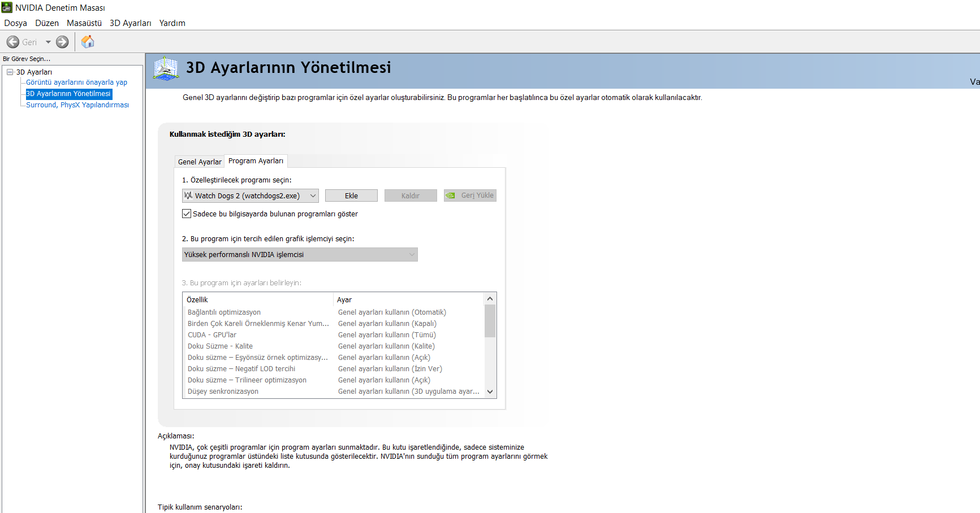
Task: Switch to the Genel Ayarlar tab
Action: click(200, 162)
